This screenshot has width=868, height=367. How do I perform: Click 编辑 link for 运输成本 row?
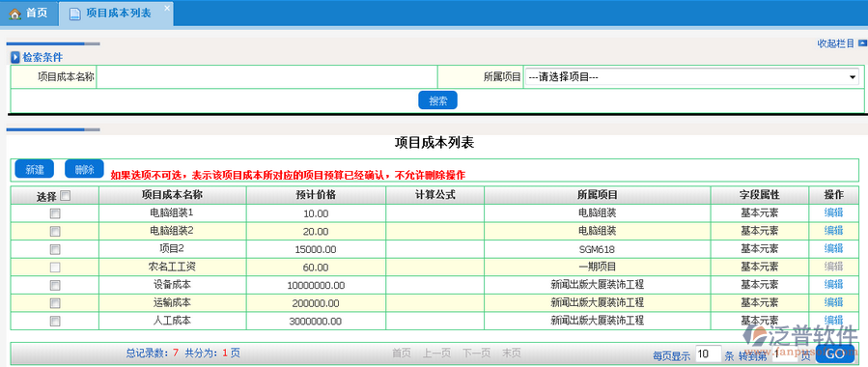833,302
